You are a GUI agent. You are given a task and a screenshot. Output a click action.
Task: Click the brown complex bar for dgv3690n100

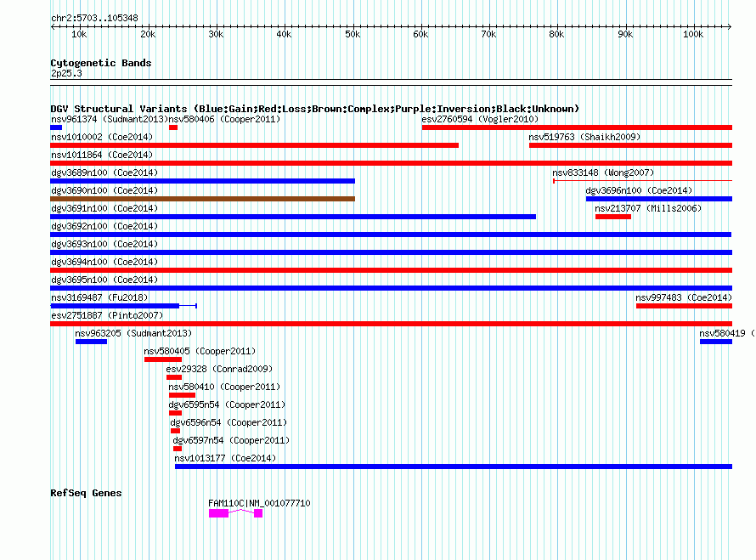tap(202, 199)
